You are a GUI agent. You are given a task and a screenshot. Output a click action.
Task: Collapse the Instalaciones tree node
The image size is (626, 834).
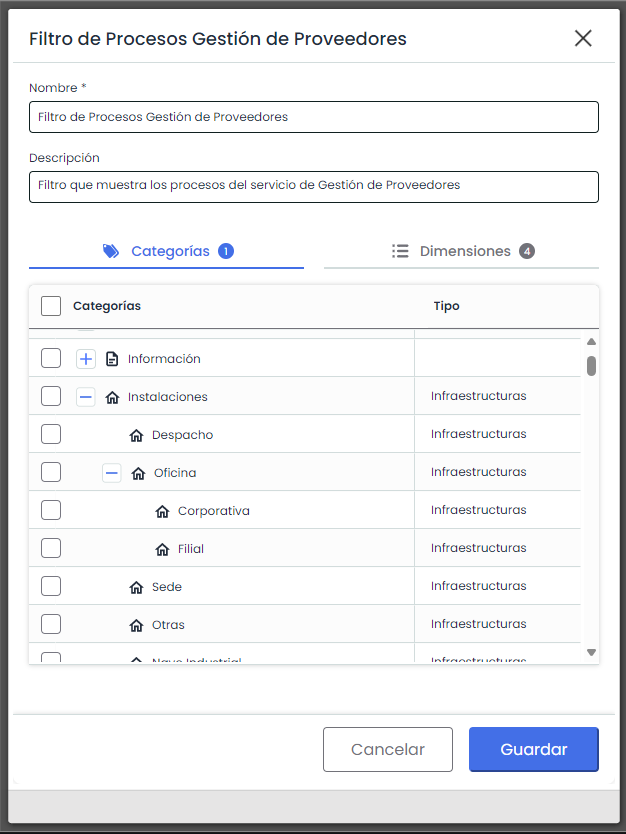(x=86, y=397)
